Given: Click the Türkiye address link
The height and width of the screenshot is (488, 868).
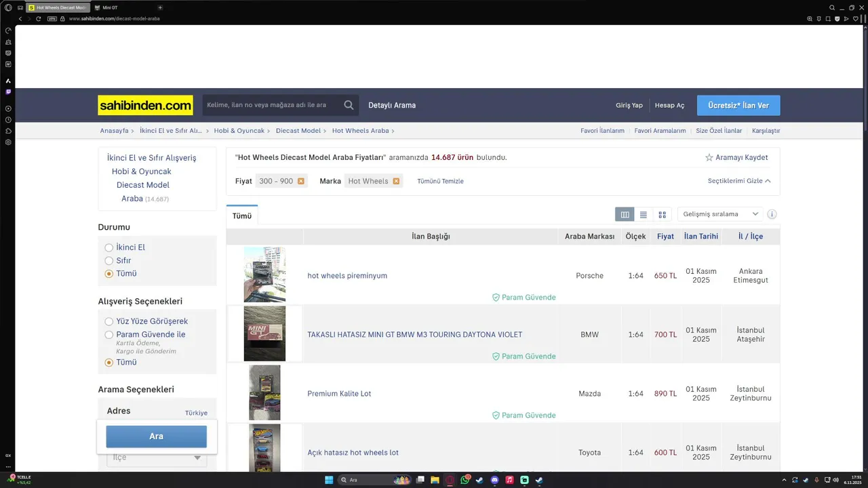Looking at the screenshot, I should [196, 413].
